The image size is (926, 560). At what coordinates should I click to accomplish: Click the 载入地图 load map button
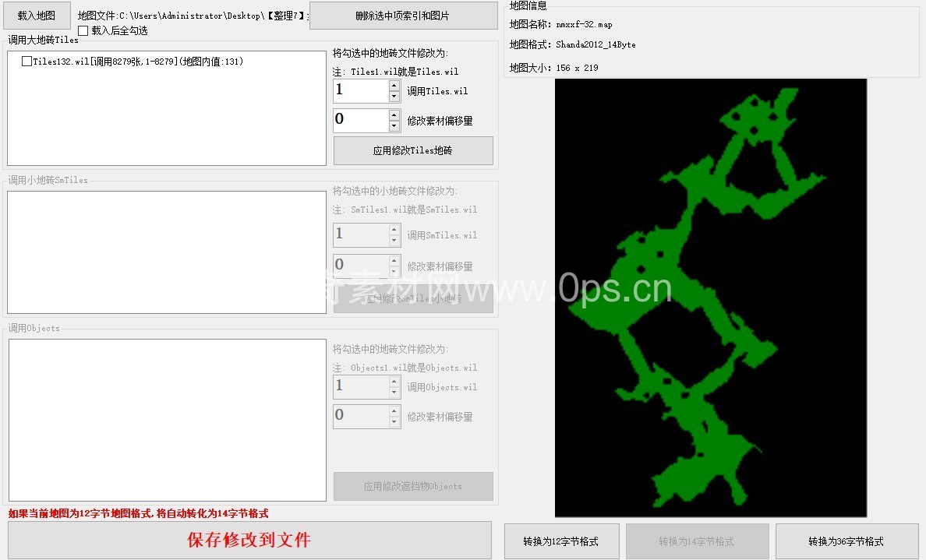37,15
